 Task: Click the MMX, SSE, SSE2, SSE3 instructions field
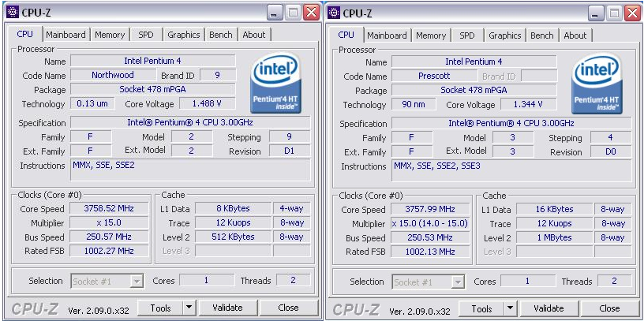511,170
